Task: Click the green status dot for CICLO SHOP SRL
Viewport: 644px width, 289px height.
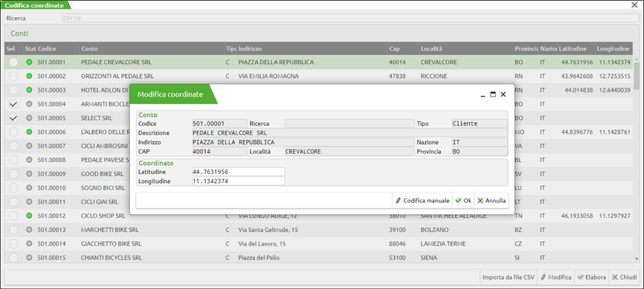Action: point(29,216)
